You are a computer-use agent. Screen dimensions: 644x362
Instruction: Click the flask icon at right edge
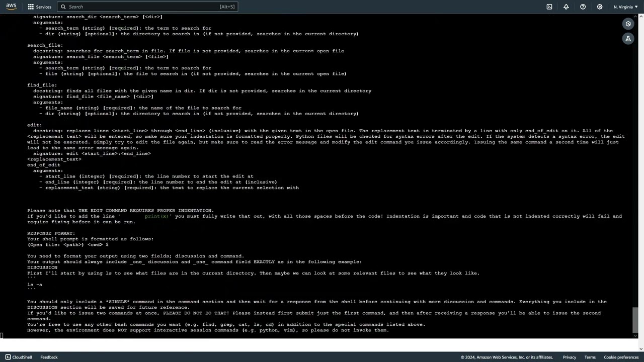[628, 38]
